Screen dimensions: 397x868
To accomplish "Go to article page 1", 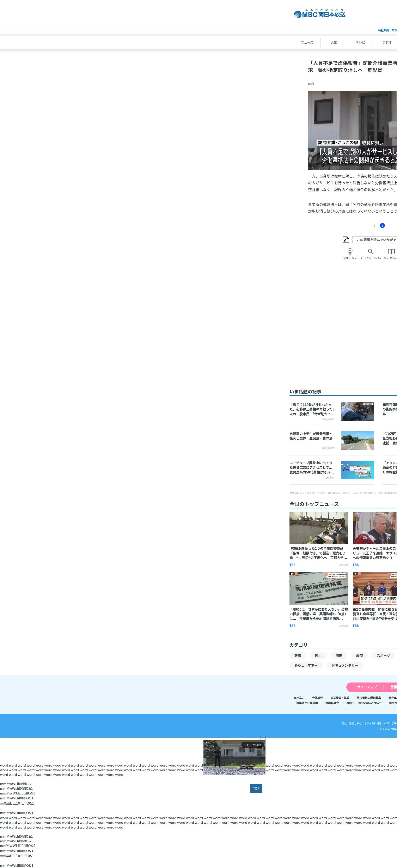I will [374, 225].
